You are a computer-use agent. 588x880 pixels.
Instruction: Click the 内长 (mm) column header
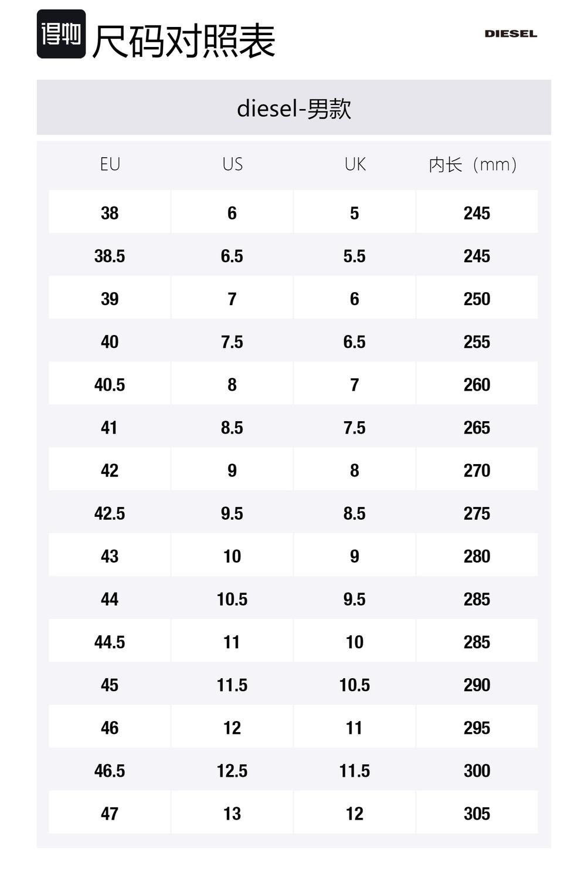pyautogui.click(x=473, y=164)
